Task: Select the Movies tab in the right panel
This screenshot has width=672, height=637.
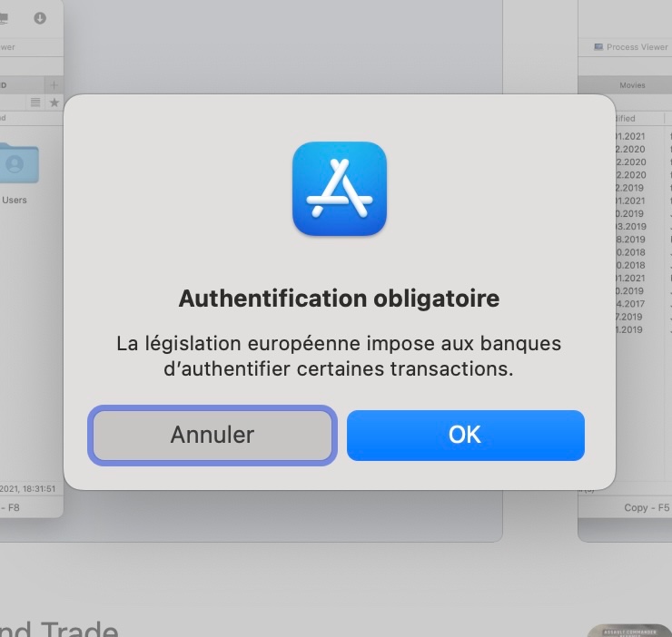Action: coord(632,85)
